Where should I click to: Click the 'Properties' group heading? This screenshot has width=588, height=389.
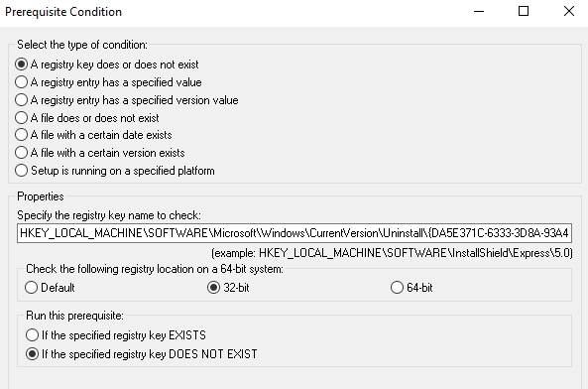click(41, 196)
